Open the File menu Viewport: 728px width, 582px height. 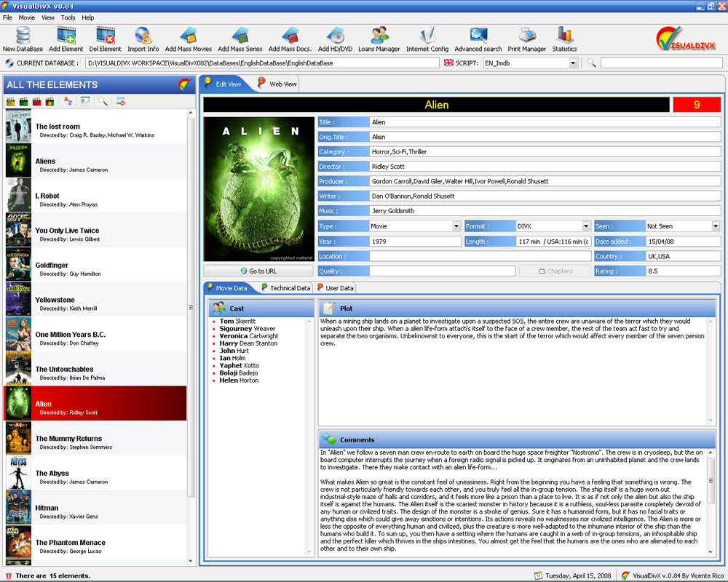tap(7, 17)
